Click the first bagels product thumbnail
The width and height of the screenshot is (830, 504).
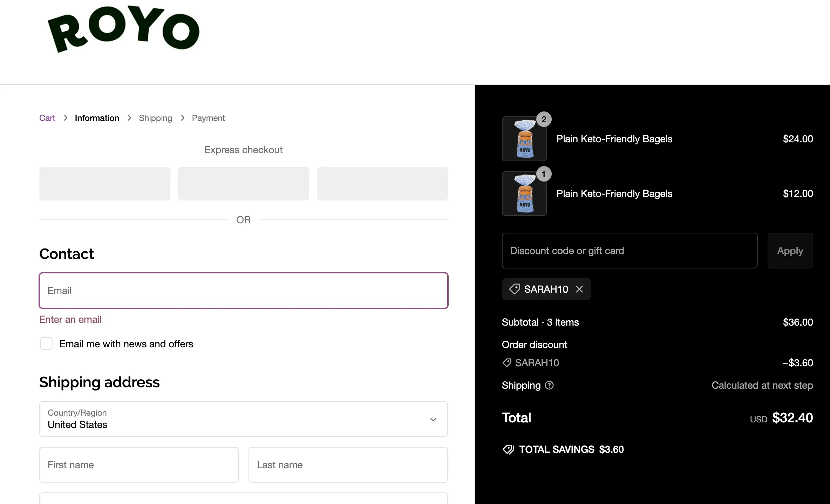524,139
